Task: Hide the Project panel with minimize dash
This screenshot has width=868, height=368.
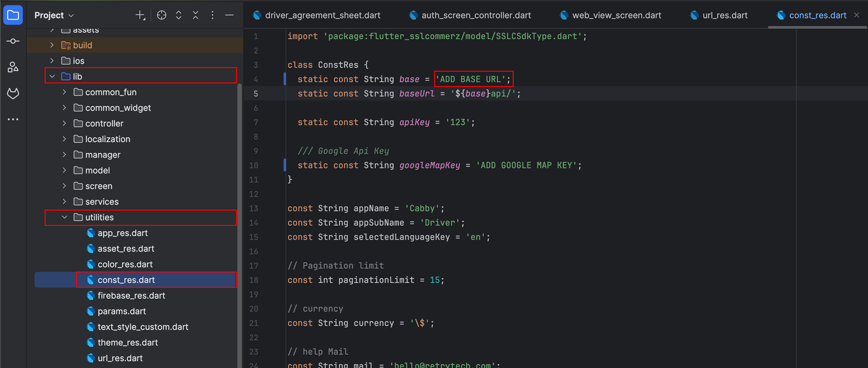Action: point(229,15)
